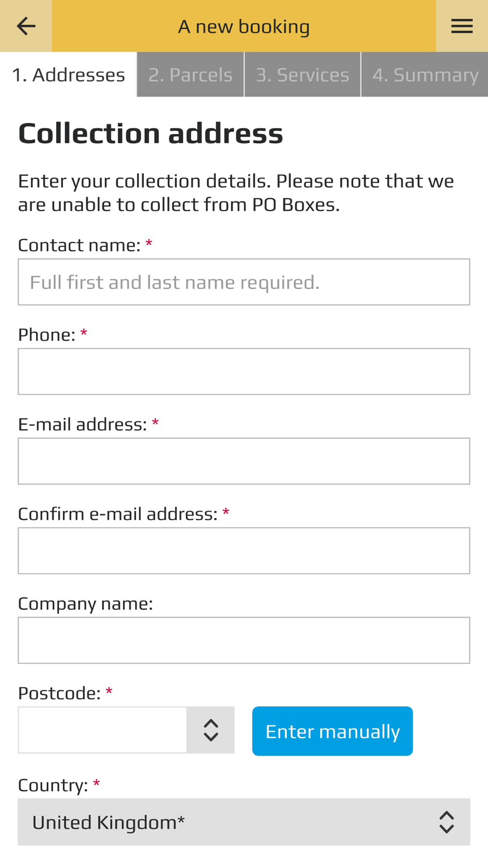Viewport: 488px width, 868px height.
Task: Expand the Postcode address lookup arrows
Action: [211, 730]
